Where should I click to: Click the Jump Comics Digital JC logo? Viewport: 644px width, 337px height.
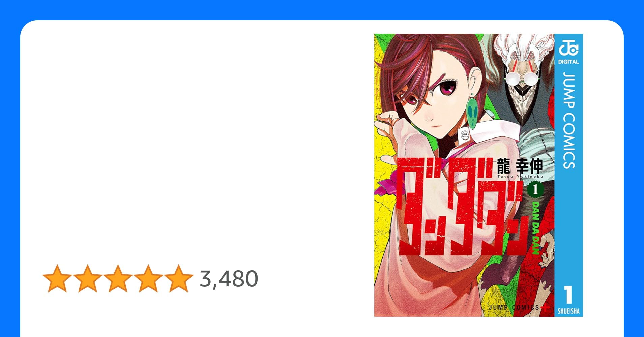568,48
